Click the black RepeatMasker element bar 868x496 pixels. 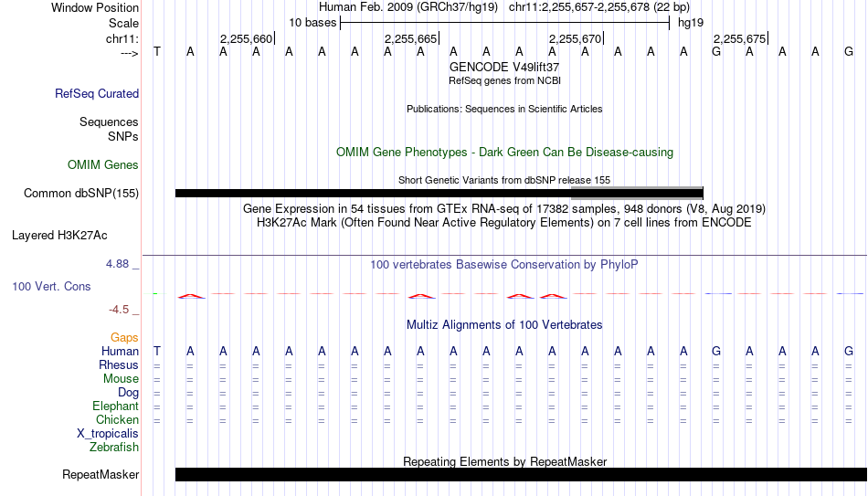click(x=521, y=474)
